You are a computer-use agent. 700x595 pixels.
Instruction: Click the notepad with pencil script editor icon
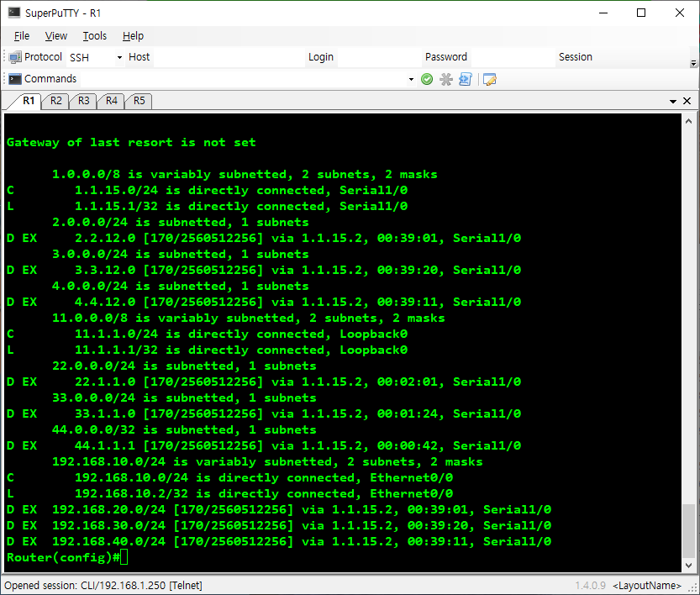(x=489, y=79)
